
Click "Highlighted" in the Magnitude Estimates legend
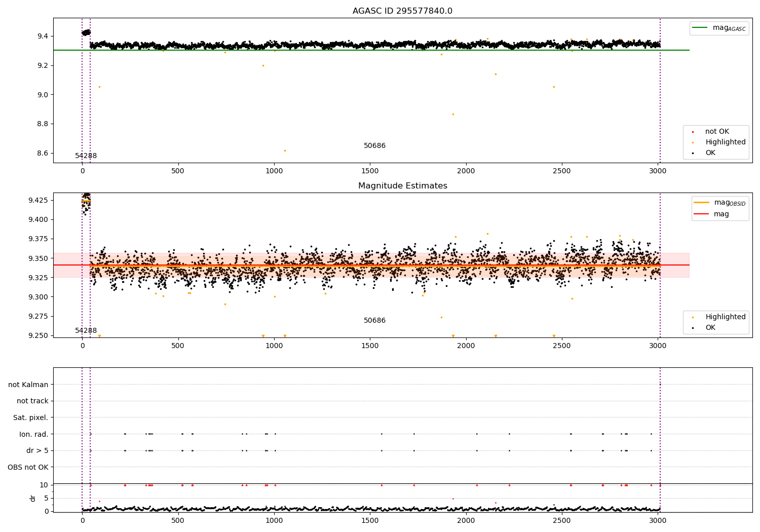(725, 317)
